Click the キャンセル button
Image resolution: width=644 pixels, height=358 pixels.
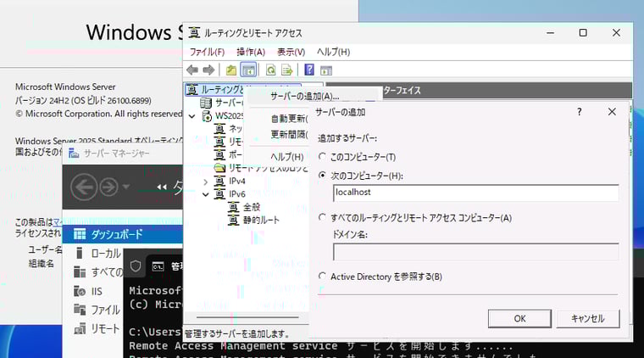tap(588, 318)
